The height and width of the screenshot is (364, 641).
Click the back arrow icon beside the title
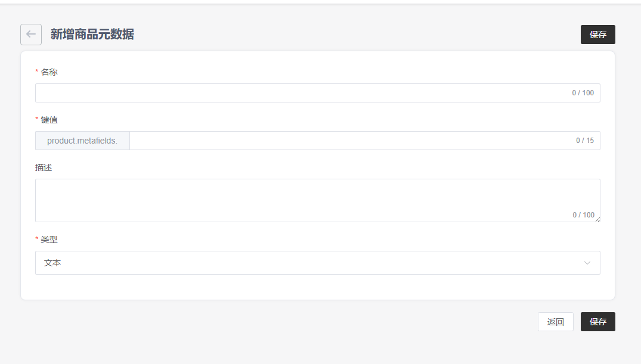click(x=31, y=35)
